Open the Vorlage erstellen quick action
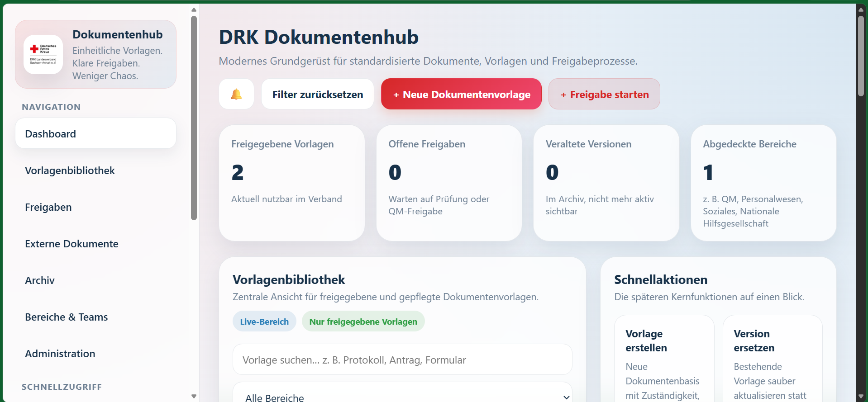Screen dimensions: 868x402 coord(664,359)
